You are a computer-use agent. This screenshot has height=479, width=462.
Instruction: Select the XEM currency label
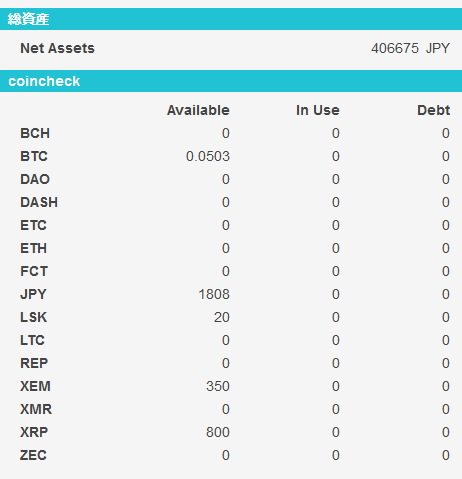pyautogui.click(x=35, y=386)
